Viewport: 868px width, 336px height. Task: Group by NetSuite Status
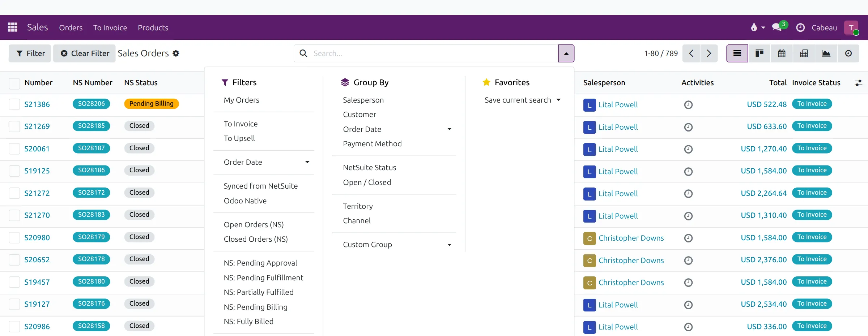point(370,168)
